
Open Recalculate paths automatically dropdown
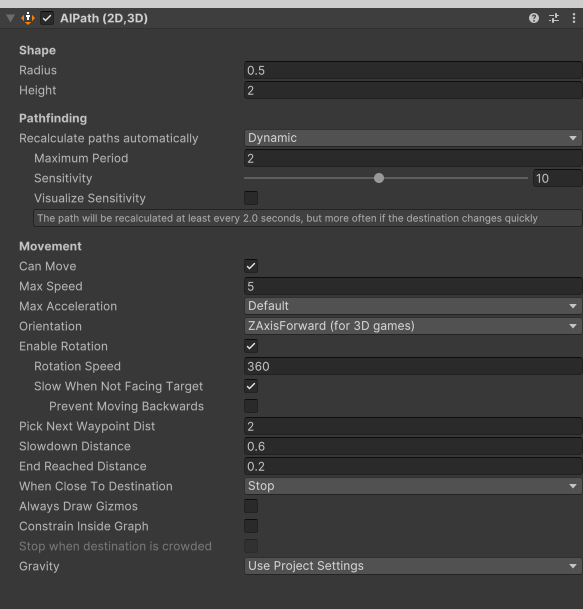(413, 138)
